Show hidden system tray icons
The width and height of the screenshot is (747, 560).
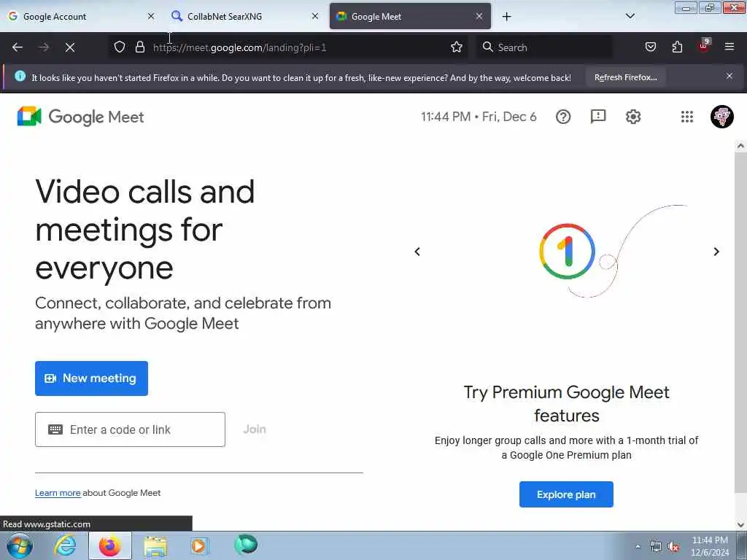coord(638,547)
